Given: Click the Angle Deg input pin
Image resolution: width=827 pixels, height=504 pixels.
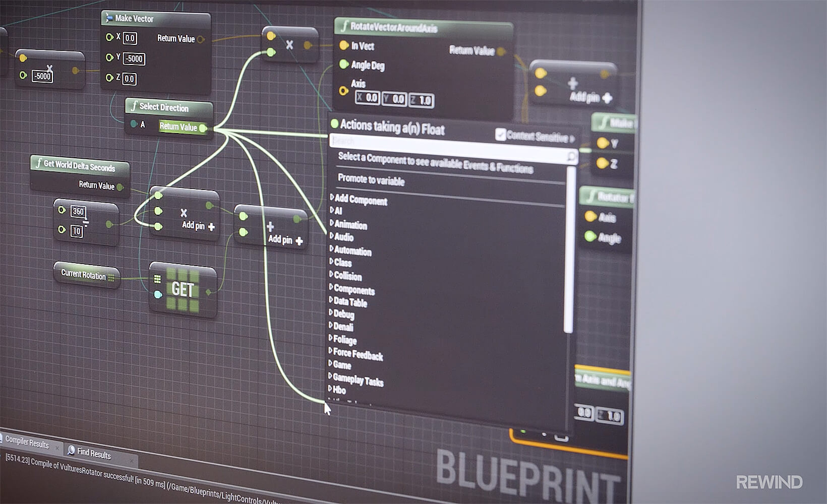Looking at the screenshot, I should 344,64.
